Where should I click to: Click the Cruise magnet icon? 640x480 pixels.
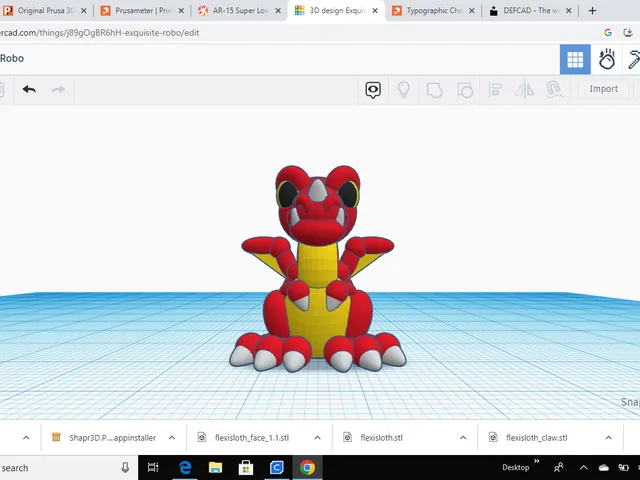554,89
